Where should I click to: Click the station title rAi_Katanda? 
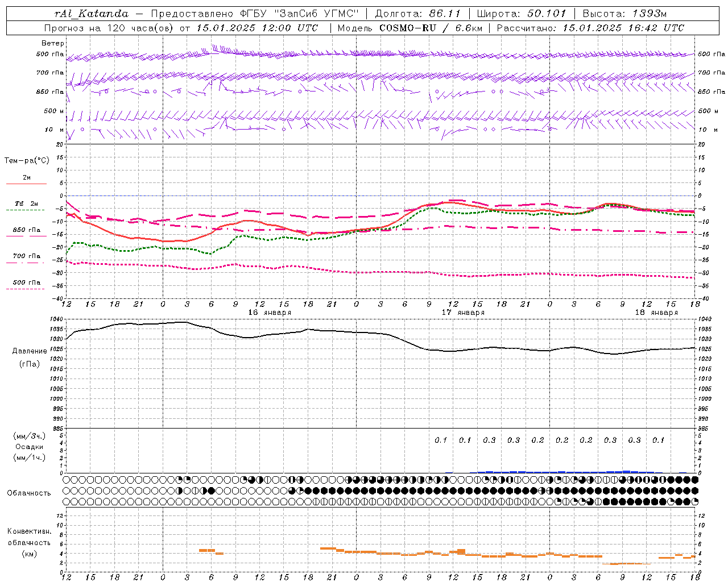click(91, 14)
